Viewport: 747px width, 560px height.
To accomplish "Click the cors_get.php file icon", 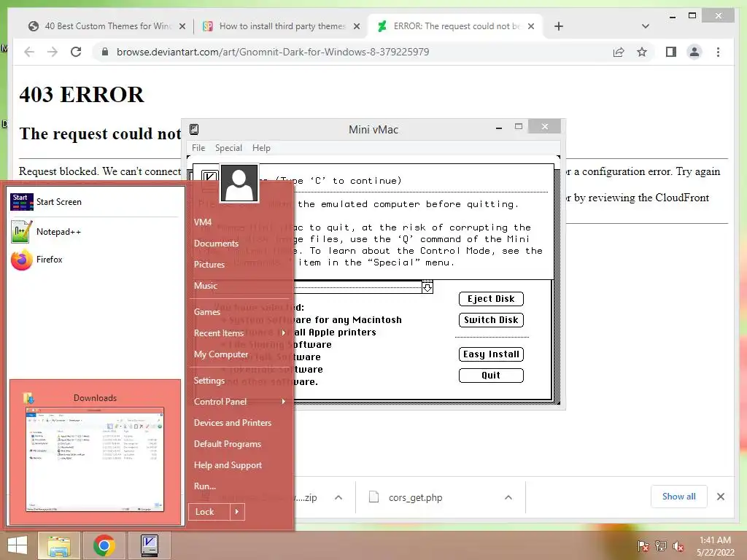I will click(374, 497).
